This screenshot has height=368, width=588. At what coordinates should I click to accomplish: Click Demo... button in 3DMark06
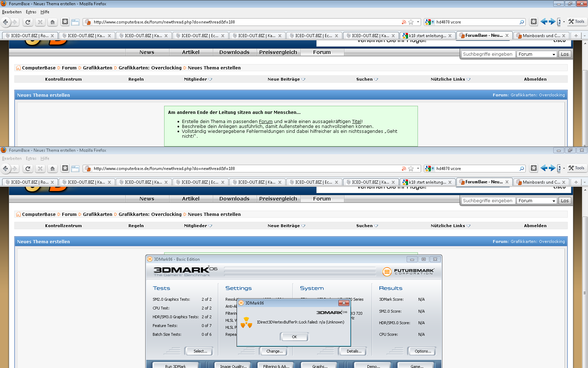point(373,366)
